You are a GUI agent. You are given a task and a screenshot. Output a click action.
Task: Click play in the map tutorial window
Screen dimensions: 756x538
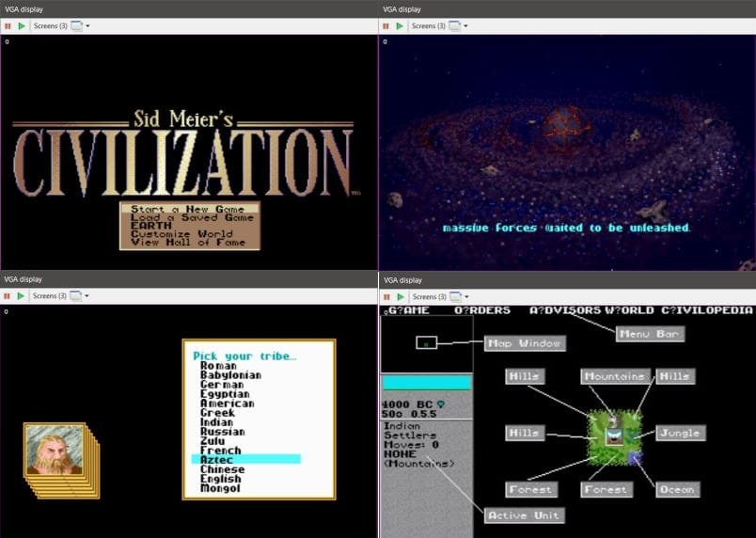coord(401,297)
